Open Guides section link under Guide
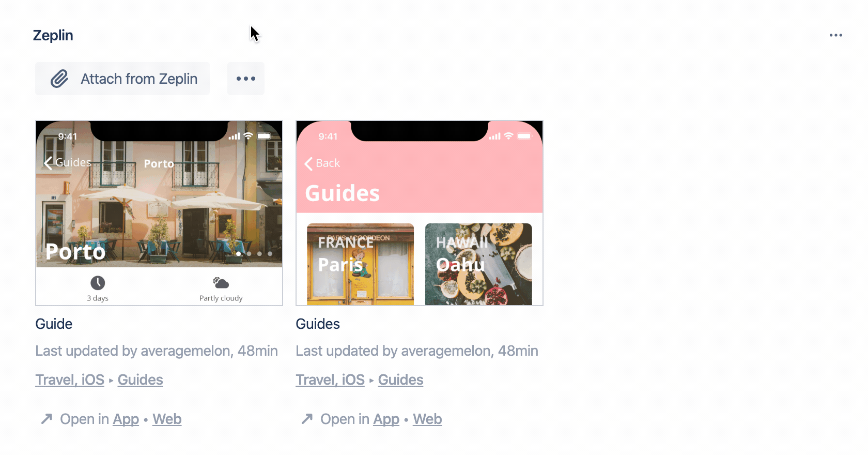This screenshot has height=455, width=868. (x=140, y=380)
